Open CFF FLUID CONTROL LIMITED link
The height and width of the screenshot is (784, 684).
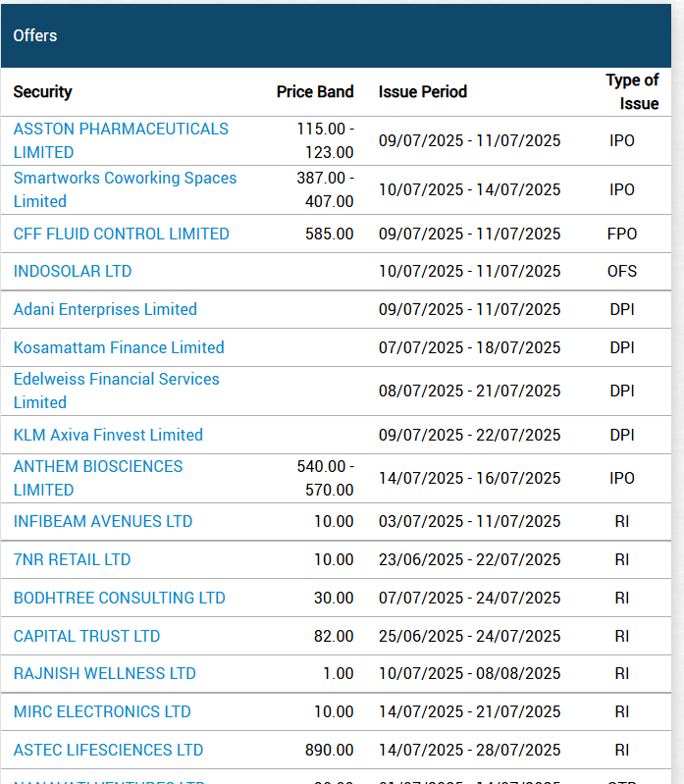pos(121,234)
